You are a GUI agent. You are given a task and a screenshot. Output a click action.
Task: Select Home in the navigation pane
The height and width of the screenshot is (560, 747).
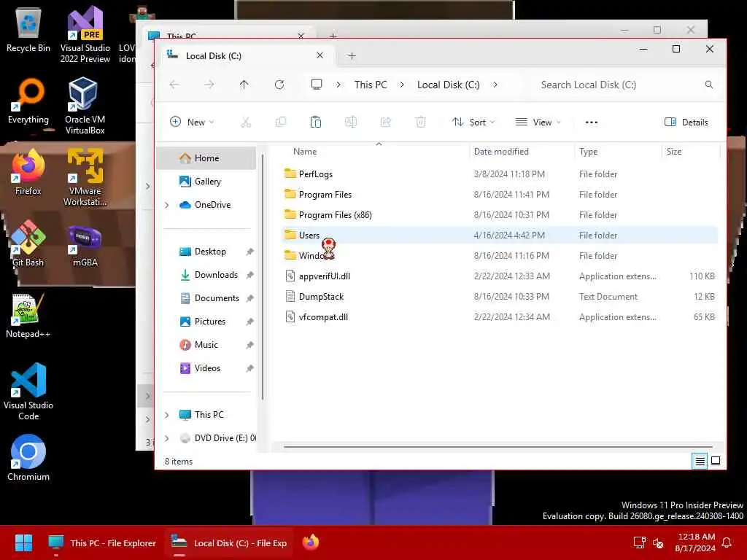206,158
